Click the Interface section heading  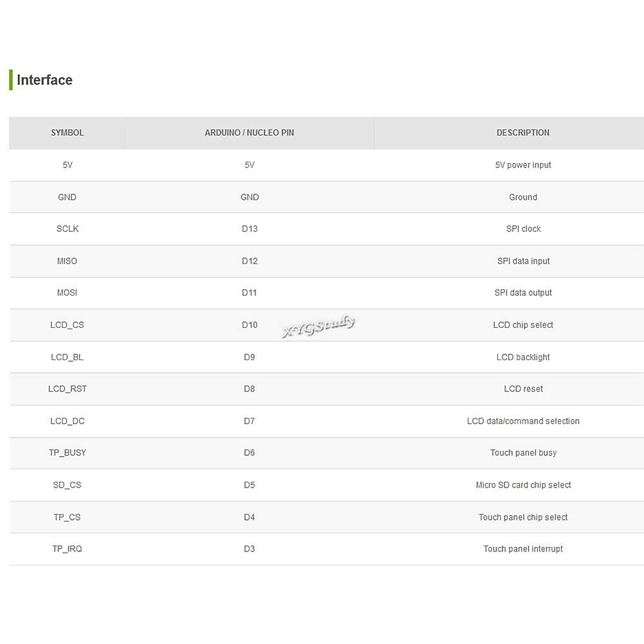pyautogui.click(x=45, y=80)
